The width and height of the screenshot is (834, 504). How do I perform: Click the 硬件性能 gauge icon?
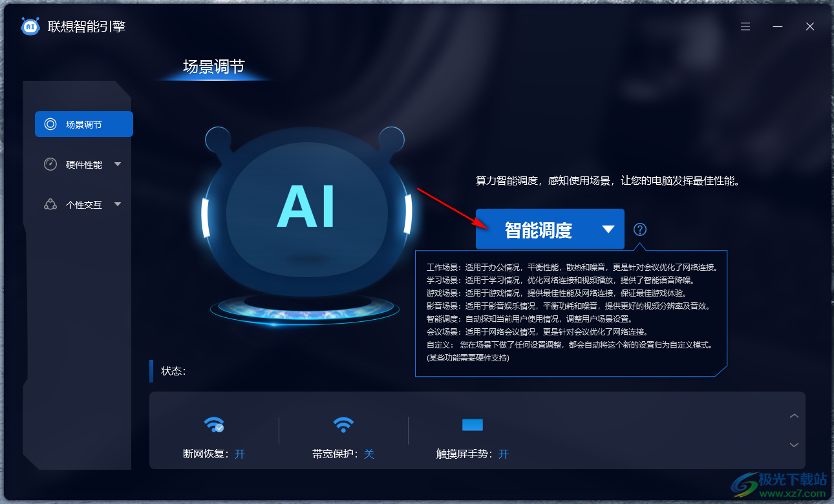[50, 164]
